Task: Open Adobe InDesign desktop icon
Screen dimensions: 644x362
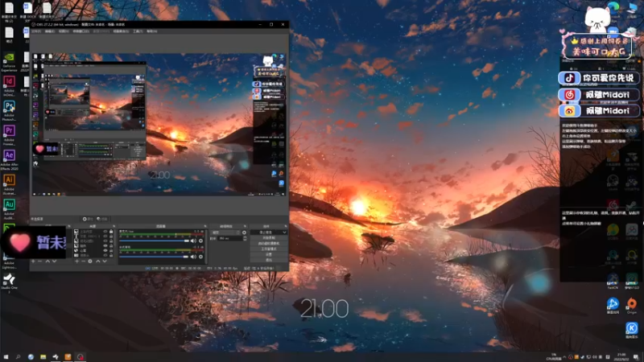Action: pos(9,85)
